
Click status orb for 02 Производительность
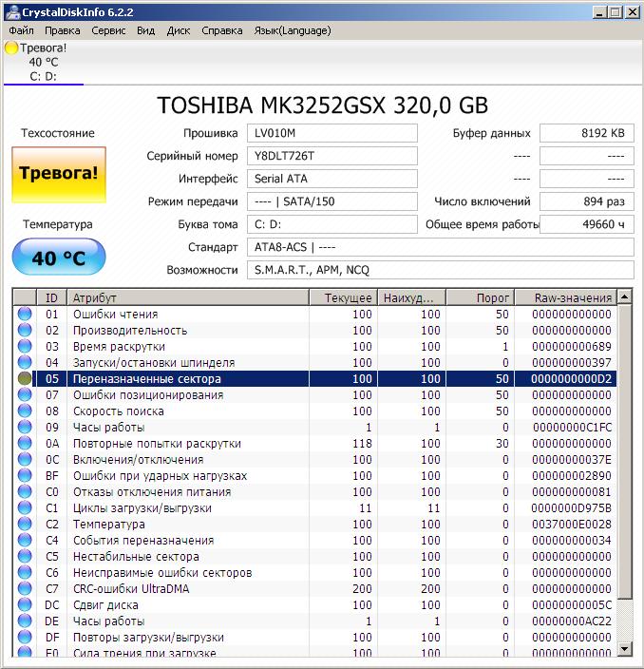25,330
